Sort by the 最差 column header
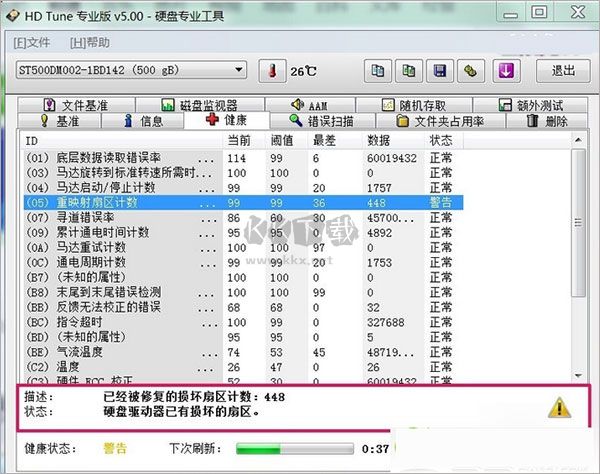600x474 pixels. (335, 141)
